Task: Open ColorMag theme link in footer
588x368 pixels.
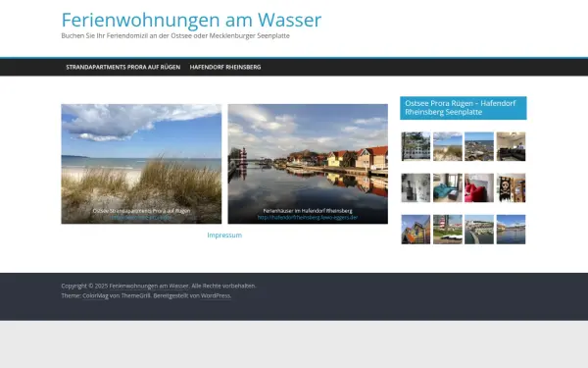Action: [95, 295]
